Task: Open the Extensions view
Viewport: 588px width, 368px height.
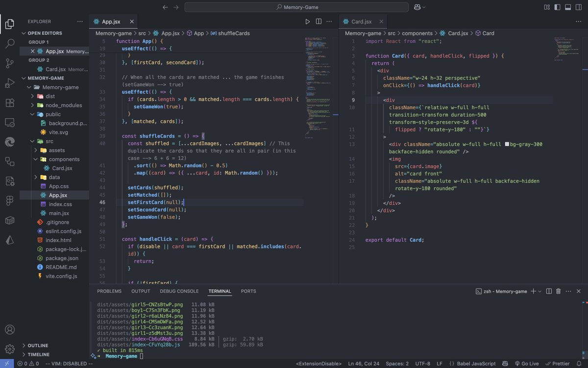Action: 10,103
